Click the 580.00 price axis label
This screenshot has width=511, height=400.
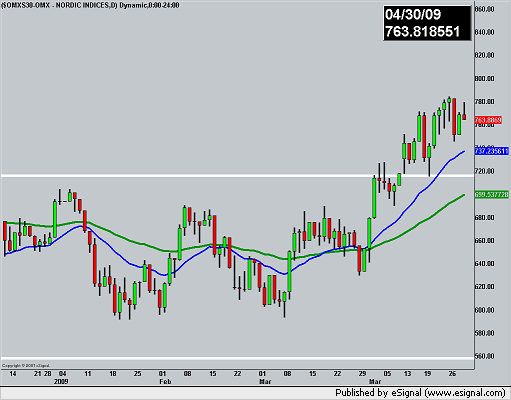click(x=484, y=333)
